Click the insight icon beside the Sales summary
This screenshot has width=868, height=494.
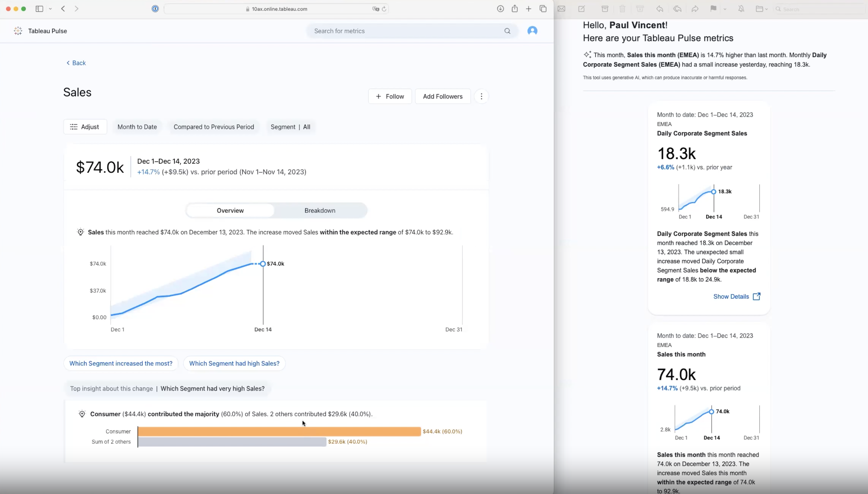pos(80,232)
